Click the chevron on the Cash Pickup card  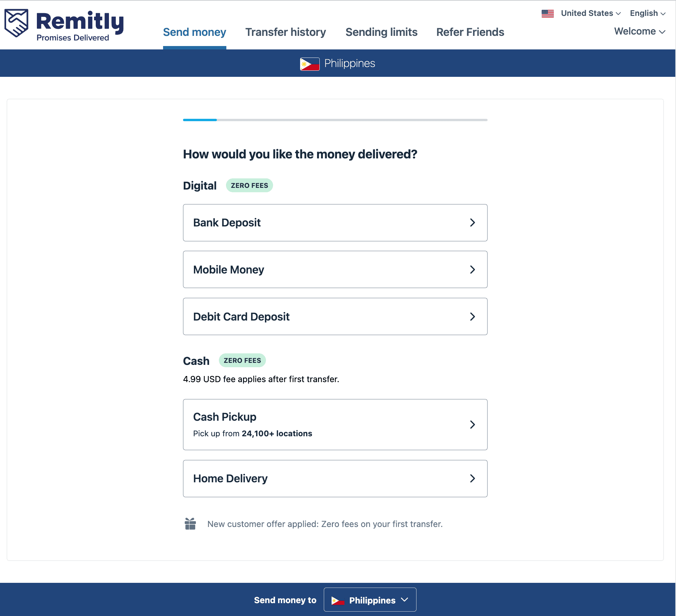coord(473,424)
